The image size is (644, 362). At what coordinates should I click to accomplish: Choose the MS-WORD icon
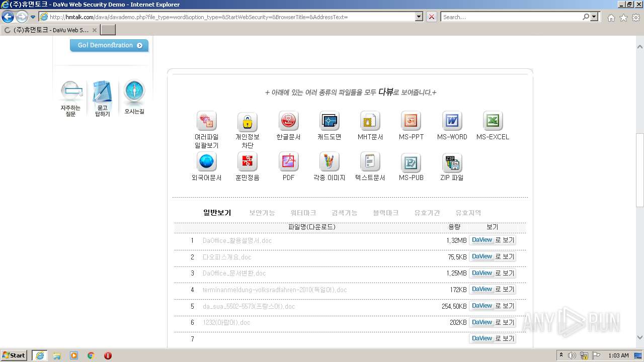(452, 121)
